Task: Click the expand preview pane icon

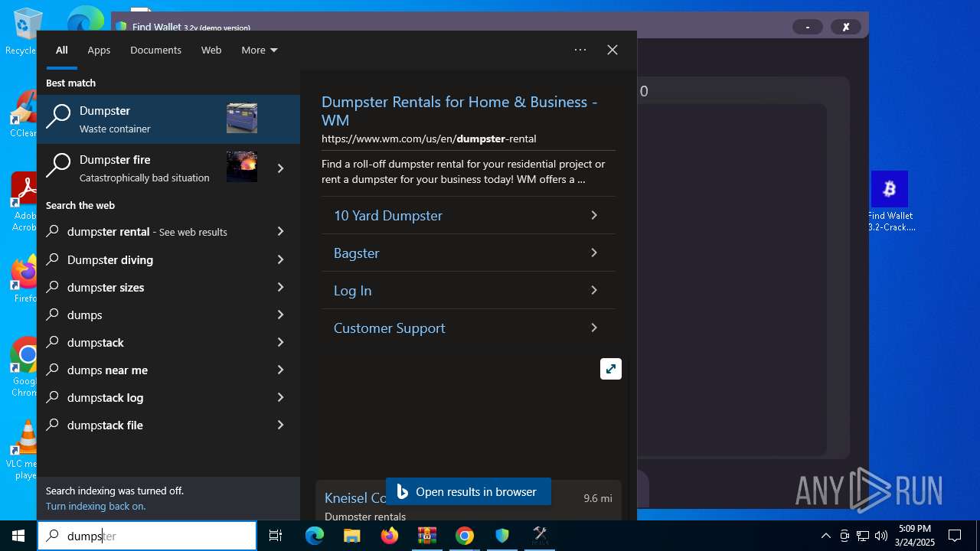Action: click(611, 369)
